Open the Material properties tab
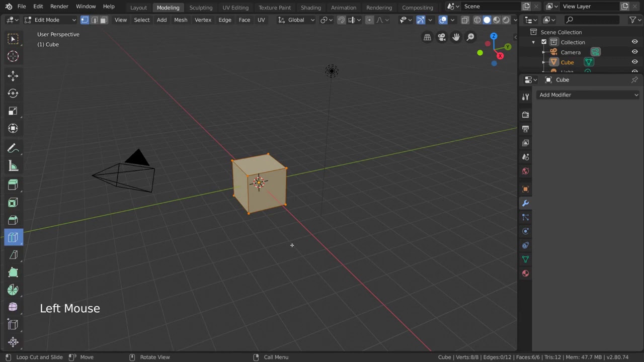The height and width of the screenshot is (362, 644). (525, 274)
